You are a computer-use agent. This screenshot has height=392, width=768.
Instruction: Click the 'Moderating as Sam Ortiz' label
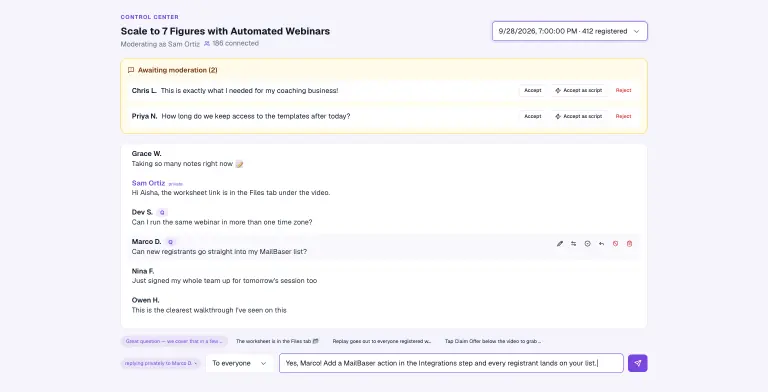click(160, 44)
